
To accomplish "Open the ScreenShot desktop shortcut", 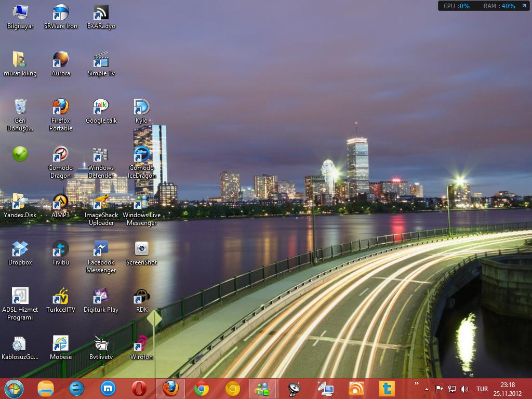I will pyautogui.click(x=141, y=249).
